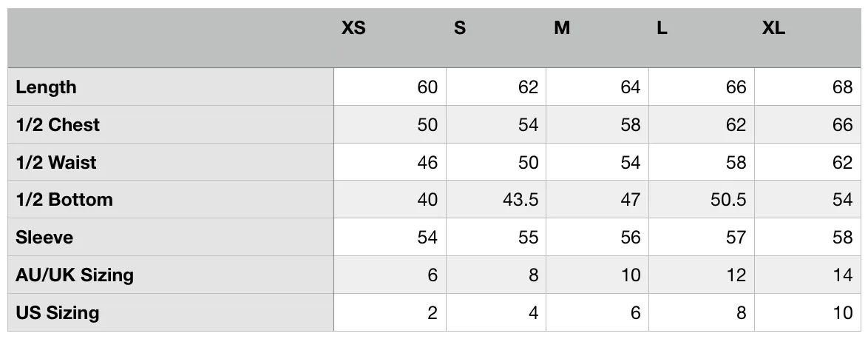This screenshot has width=868, height=339.
Task: Select the cell with value 50.5
Action: coord(702,199)
